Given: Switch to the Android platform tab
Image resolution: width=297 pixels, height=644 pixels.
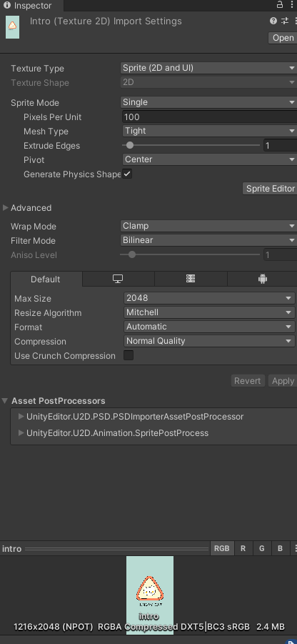Looking at the screenshot, I should coord(263,279).
